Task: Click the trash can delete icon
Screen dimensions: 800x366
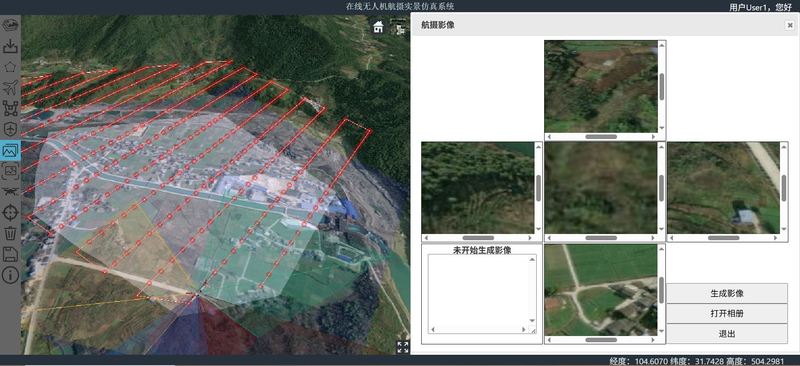Action: 10,233
